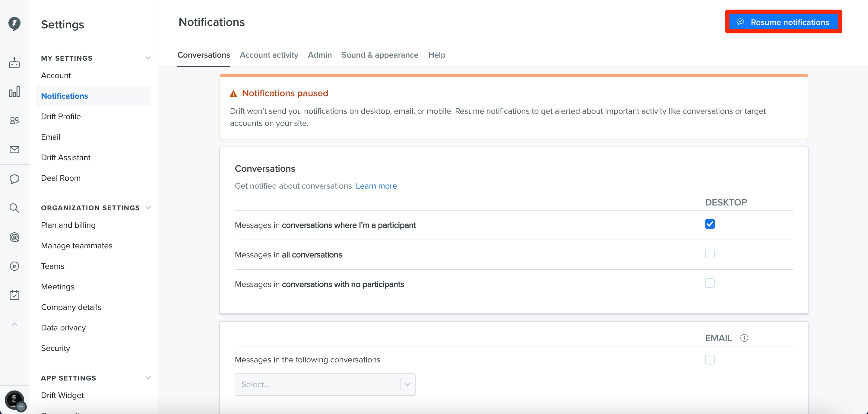Image resolution: width=868 pixels, height=414 pixels.
Task: Open the Select conversations dropdown
Action: [325, 384]
